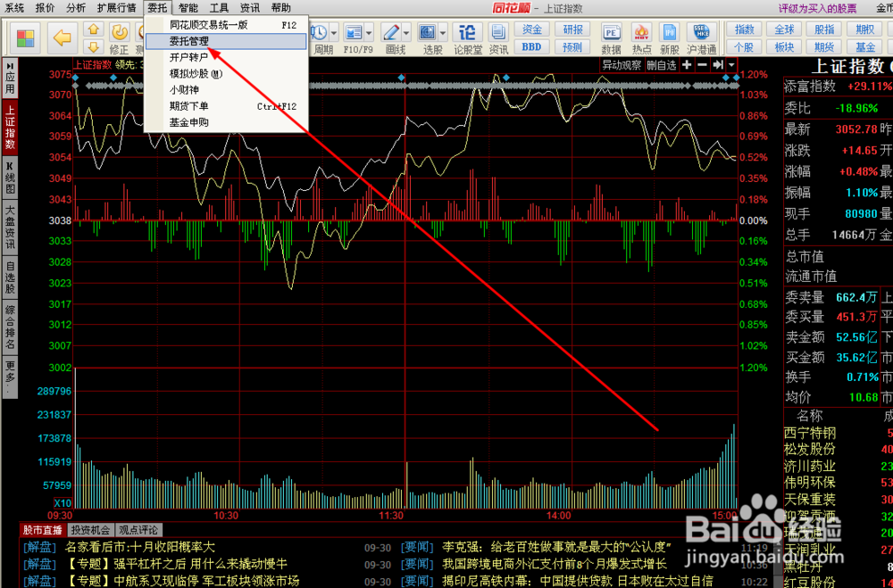
Task: Open the 沪港通 SSE-HKE icon
Action: coord(702,32)
